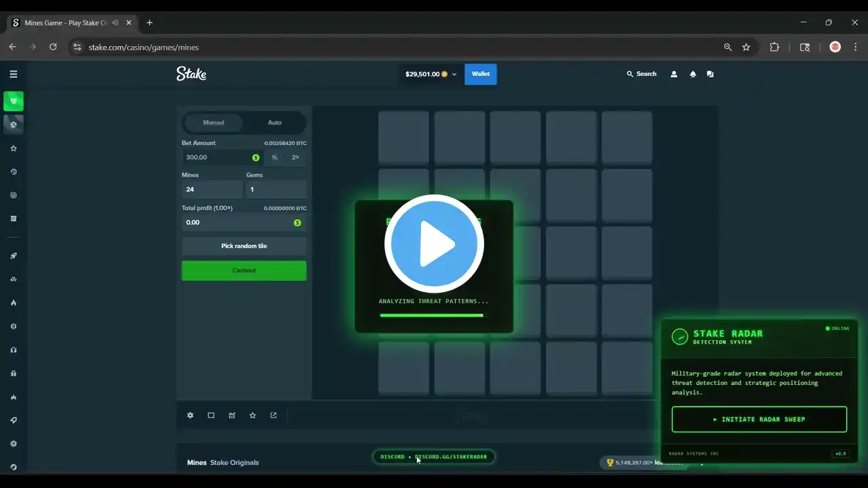Play the video with the play button

434,244
